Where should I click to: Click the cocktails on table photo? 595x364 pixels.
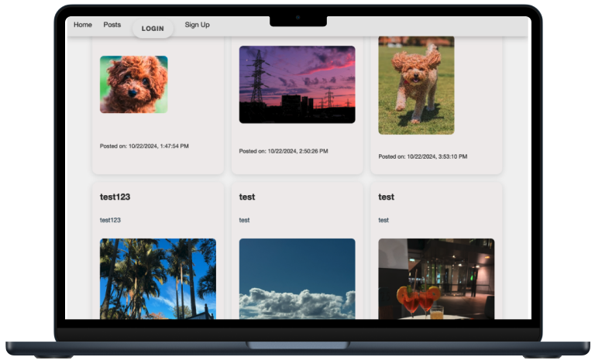pos(435,279)
